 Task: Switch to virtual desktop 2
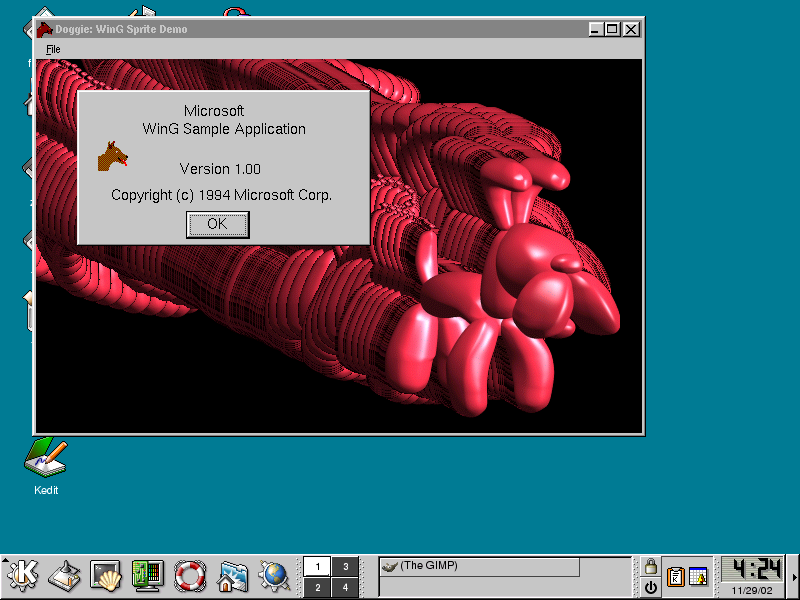pos(317,587)
